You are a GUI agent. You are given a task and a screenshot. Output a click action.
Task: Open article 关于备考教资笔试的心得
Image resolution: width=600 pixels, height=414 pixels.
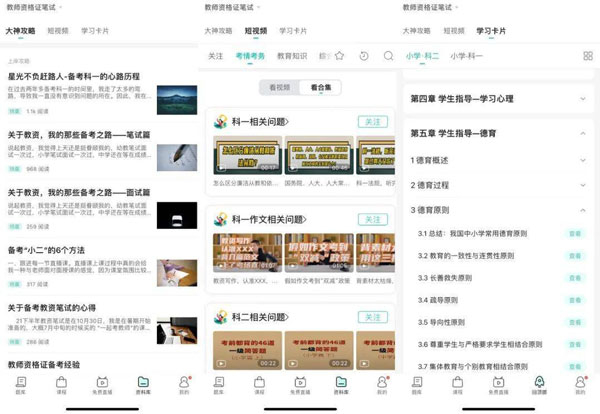[52, 308]
